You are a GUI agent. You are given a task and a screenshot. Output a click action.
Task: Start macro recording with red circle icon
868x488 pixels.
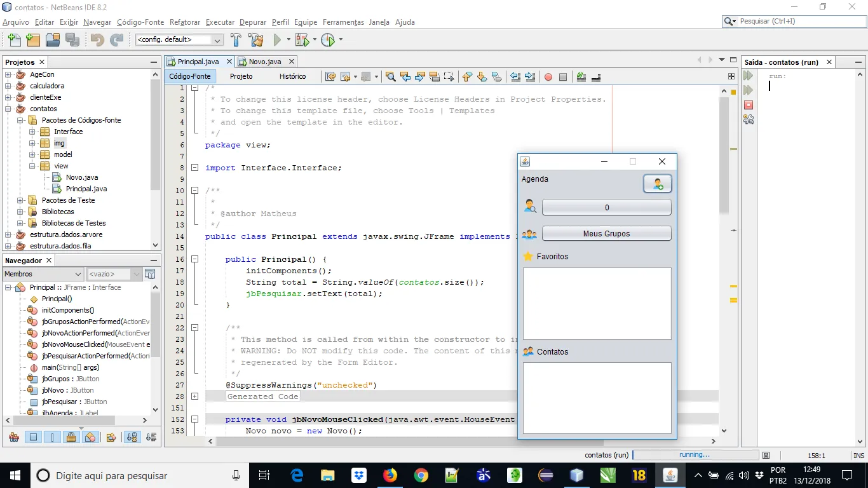[x=548, y=77]
